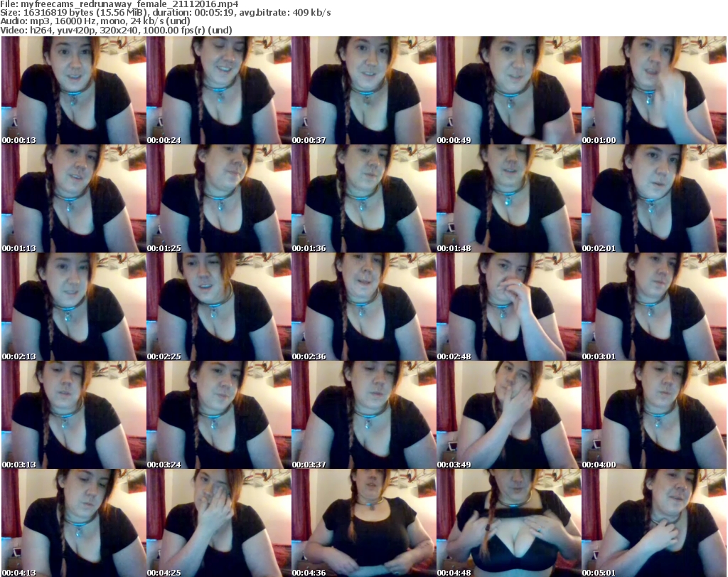Pick the frame labeled 00:01:25
Image resolution: width=728 pixels, height=577 pixels.
point(219,198)
